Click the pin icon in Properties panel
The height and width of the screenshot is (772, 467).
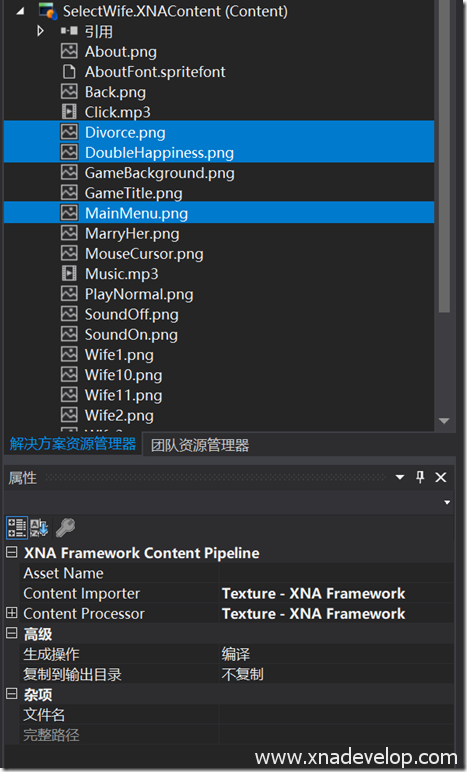(420, 477)
